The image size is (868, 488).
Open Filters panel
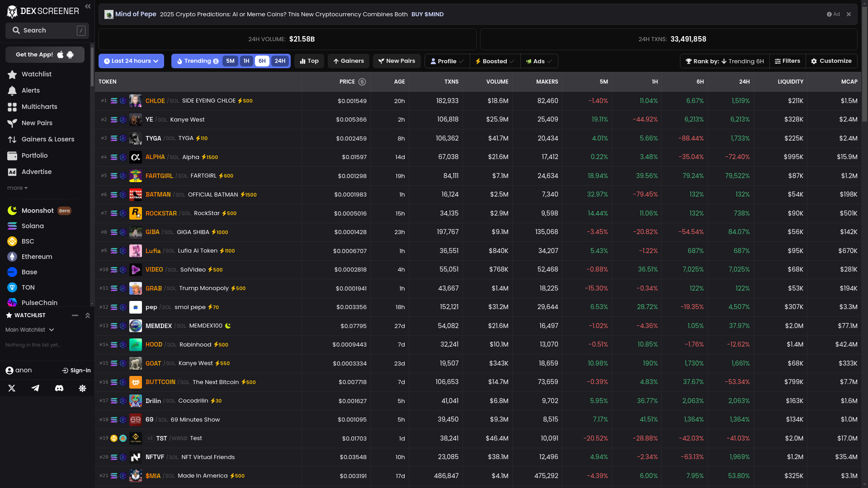click(x=788, y=61)
